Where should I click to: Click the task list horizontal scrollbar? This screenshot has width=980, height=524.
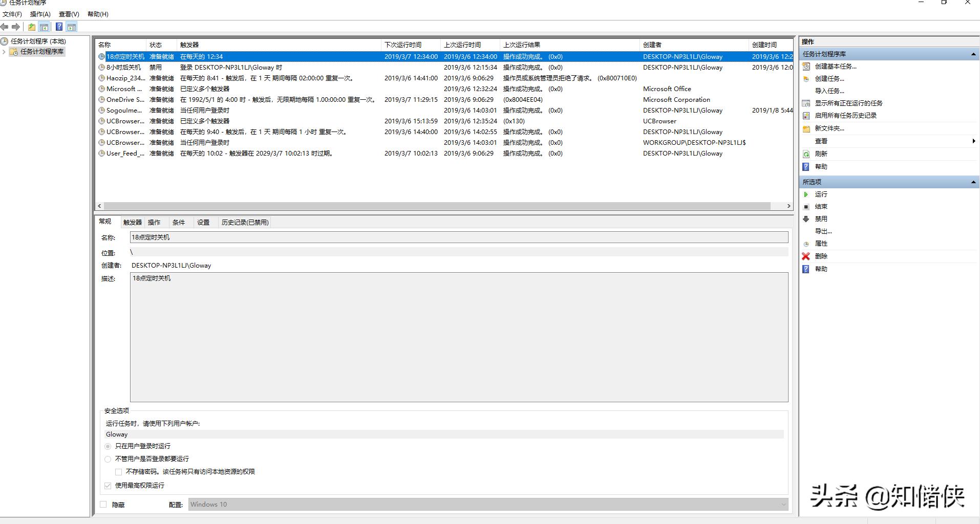tap(435, 206)
